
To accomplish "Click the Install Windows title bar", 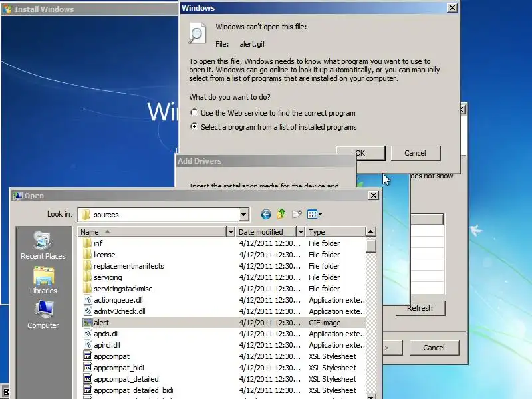I will (x=90, y=9).
